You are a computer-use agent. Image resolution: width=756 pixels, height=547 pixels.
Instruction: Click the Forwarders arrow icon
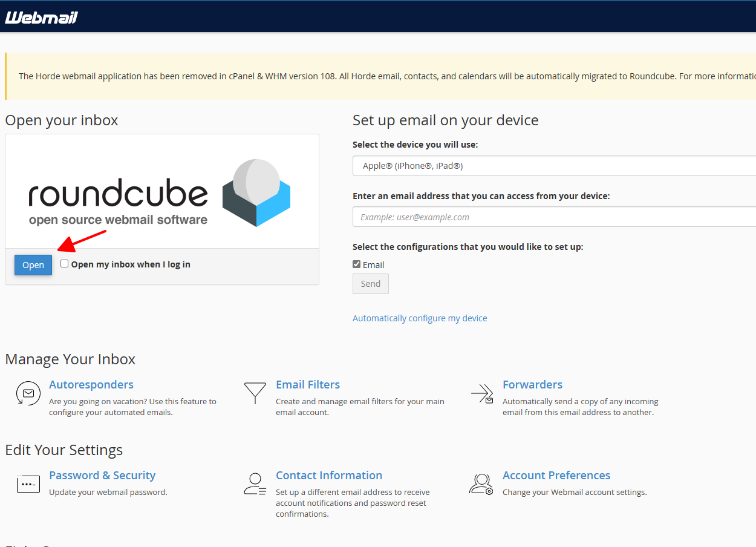pos(482,394)
